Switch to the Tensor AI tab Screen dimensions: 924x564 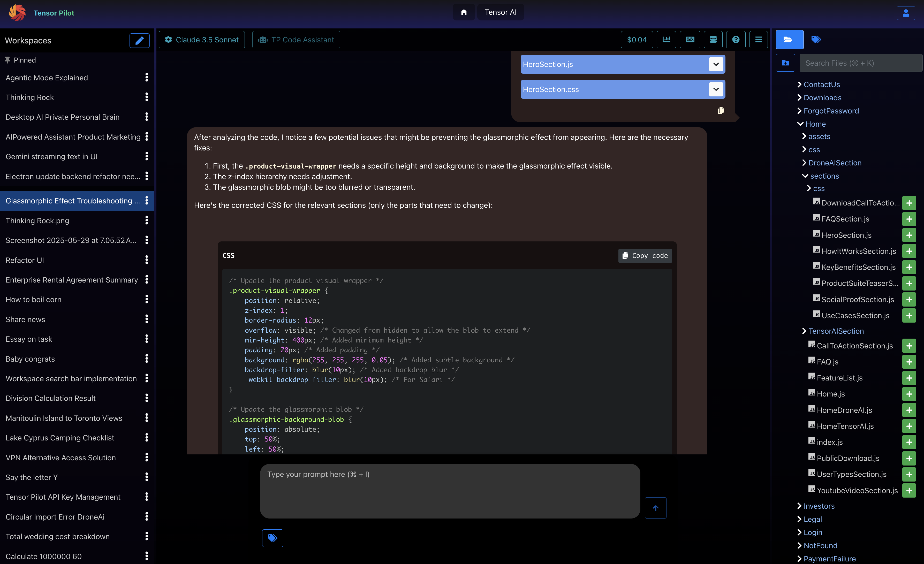501,12
